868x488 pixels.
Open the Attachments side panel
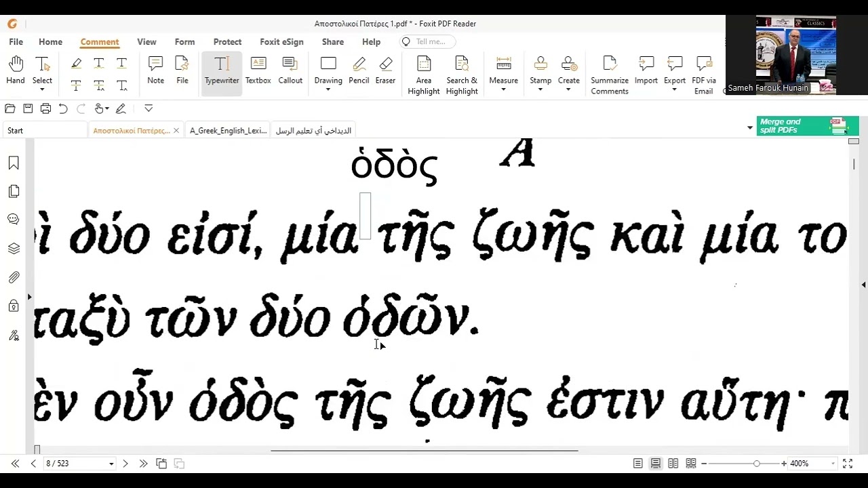pos(14,277)
